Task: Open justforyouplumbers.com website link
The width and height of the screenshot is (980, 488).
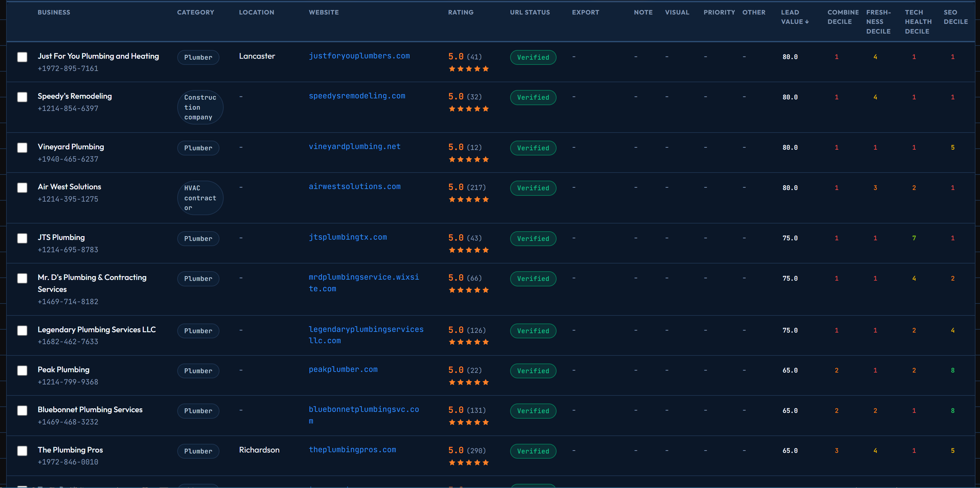Action: tap(359, 56)
